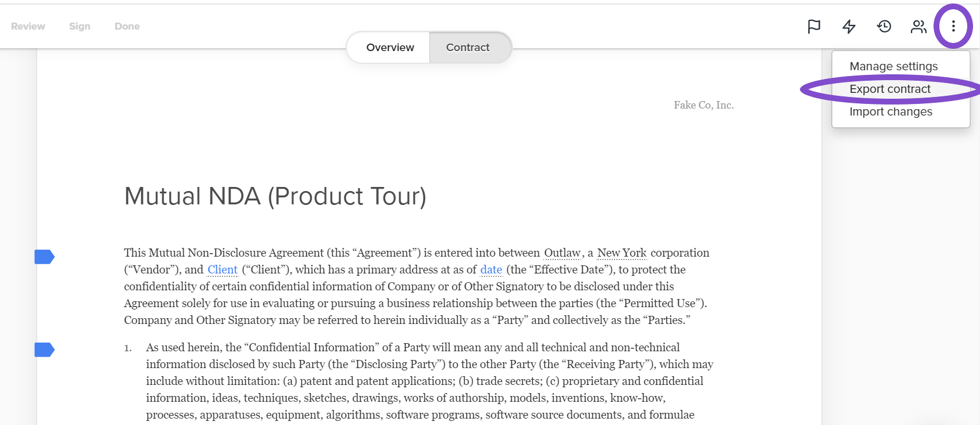Viewport: 980px width, 425px height.
Task: Open the lightning bolt automation icon
Action: tap(849, 26)
